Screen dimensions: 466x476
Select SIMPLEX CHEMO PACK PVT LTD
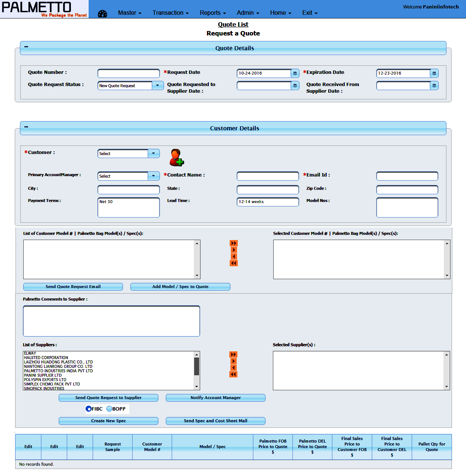(52, 384)
